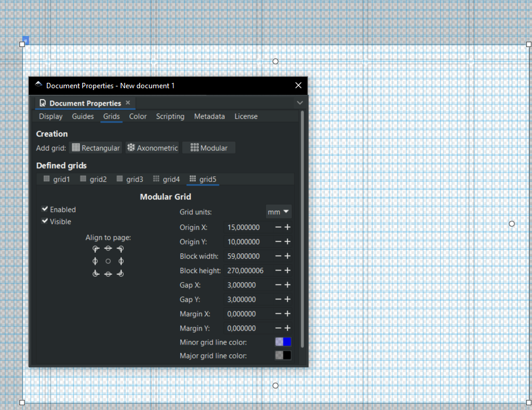Align grid to bottom-right page corner
The width and height of the screenshot is (532, 410).
[x=121, y=273]
